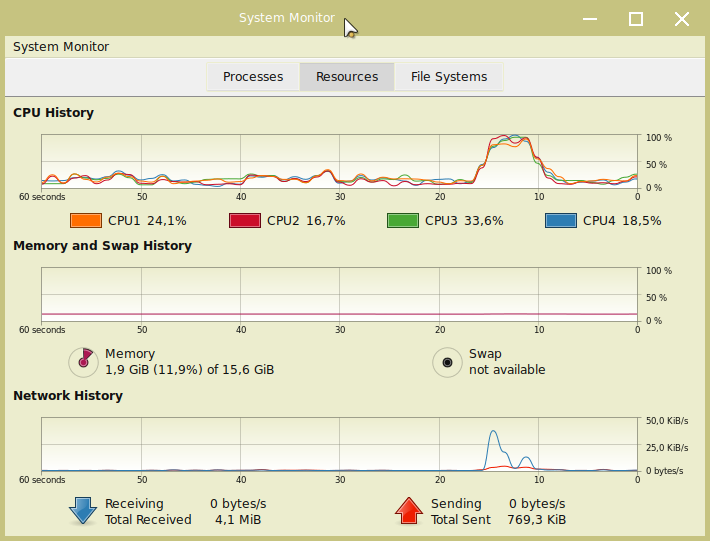
Task: Click the blue Receiving arrow icon
Action: (83, 511)
